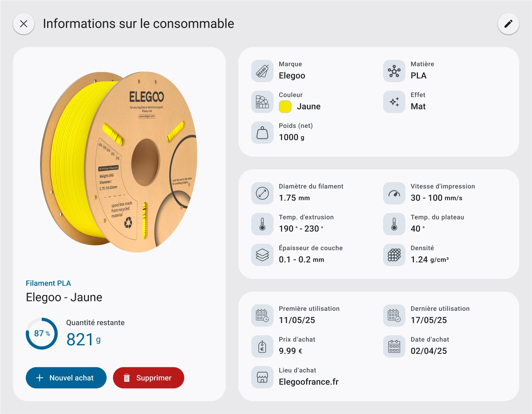Click the Filament PLA label
Screen dimensions: 532x414
click(48, 283)
